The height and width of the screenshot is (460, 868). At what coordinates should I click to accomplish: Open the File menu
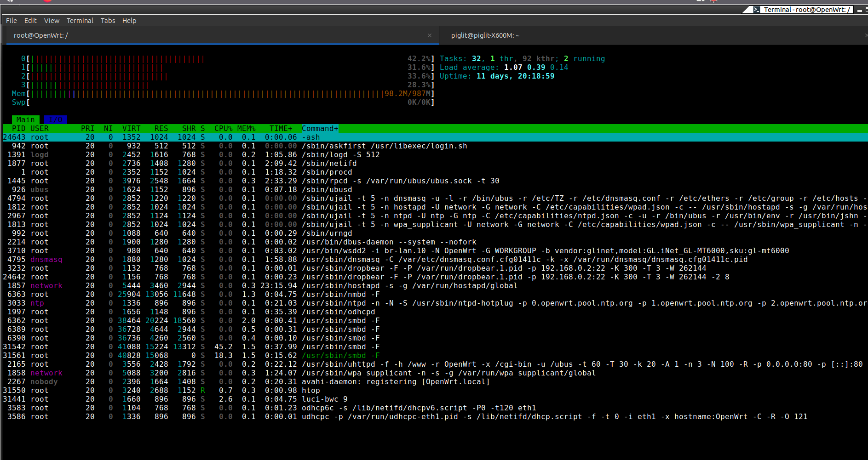(11, 21)
